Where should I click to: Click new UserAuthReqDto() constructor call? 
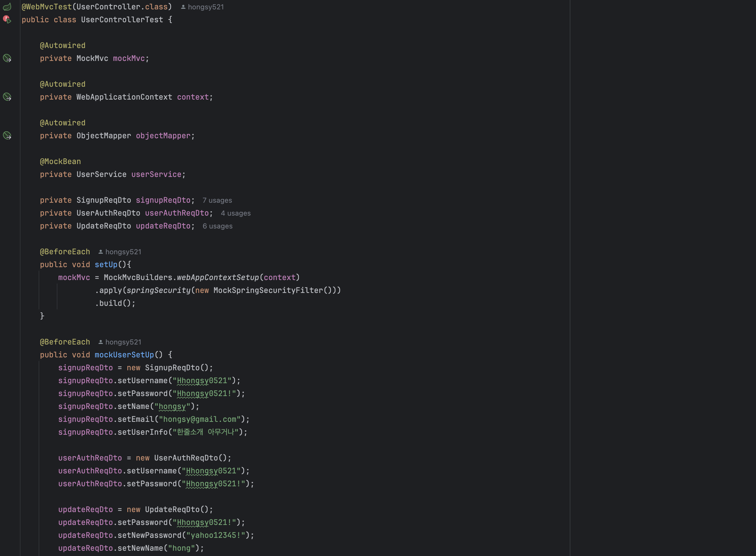(182, 458)
